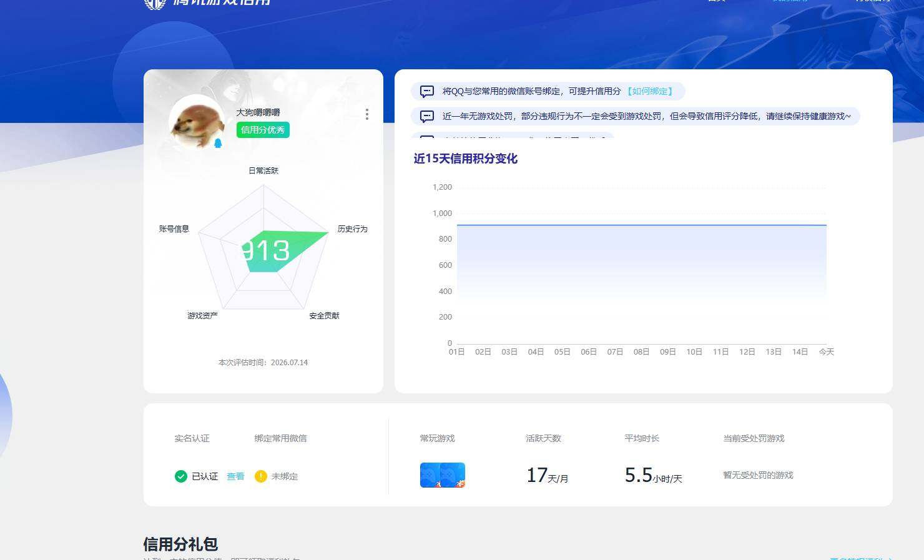Click the yellow warning icon next to 未绑定
Viewport: 924px width, 560px height.
261,476
